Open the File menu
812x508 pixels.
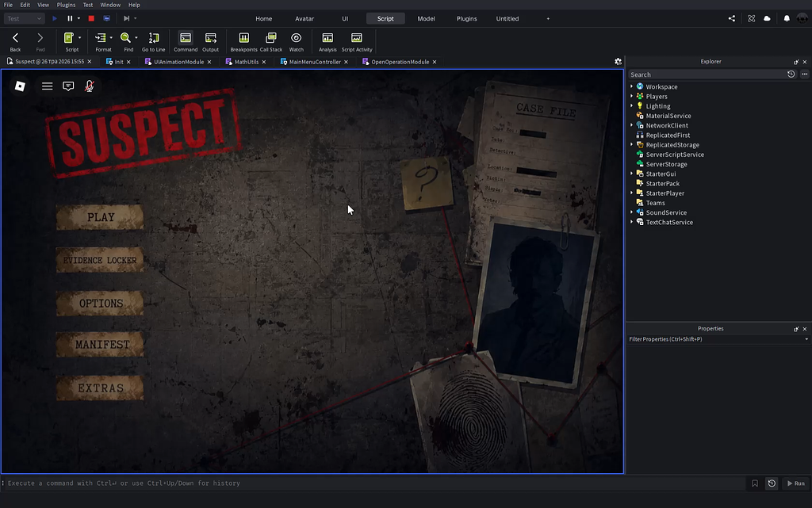(x=8, y=5)
